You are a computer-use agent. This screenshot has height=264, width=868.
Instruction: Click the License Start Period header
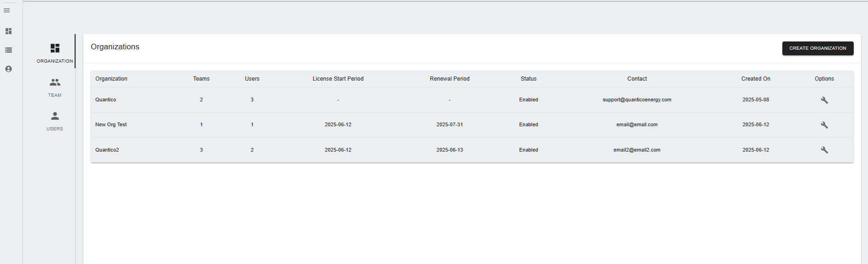(338, 79)
